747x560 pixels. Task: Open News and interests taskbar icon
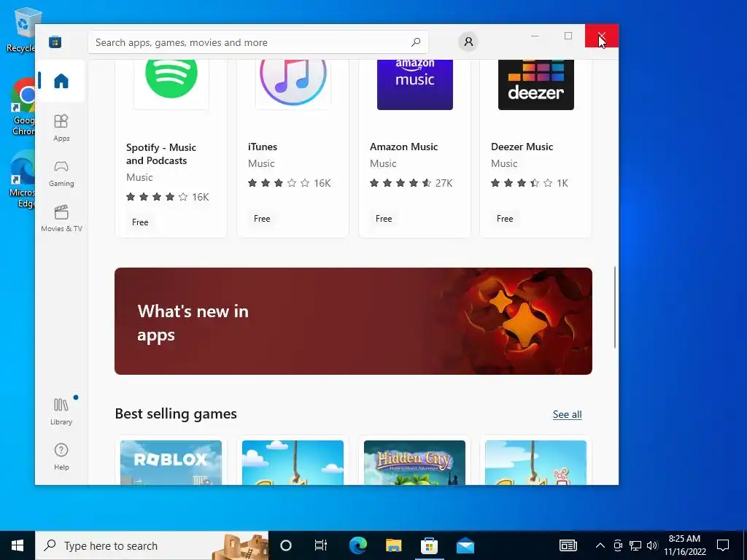pos(568,545)
